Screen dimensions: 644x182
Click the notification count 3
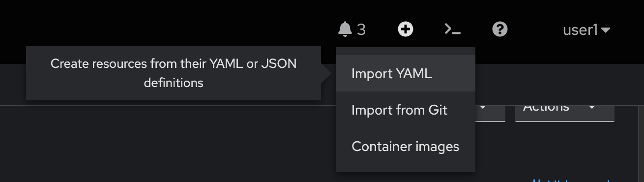361,30
